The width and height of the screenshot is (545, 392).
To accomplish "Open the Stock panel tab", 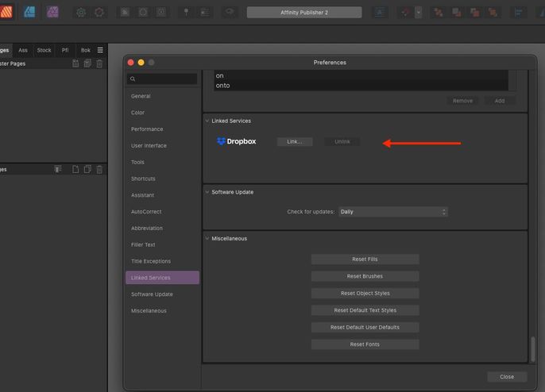I will coord(44,50).
